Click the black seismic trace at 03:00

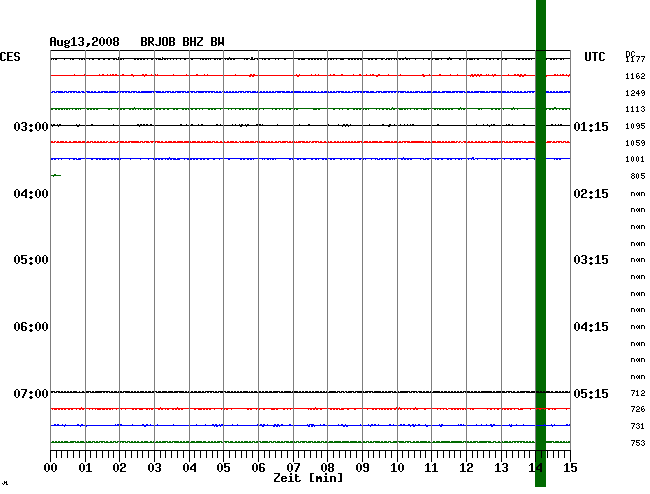click(x=310, y=125)
